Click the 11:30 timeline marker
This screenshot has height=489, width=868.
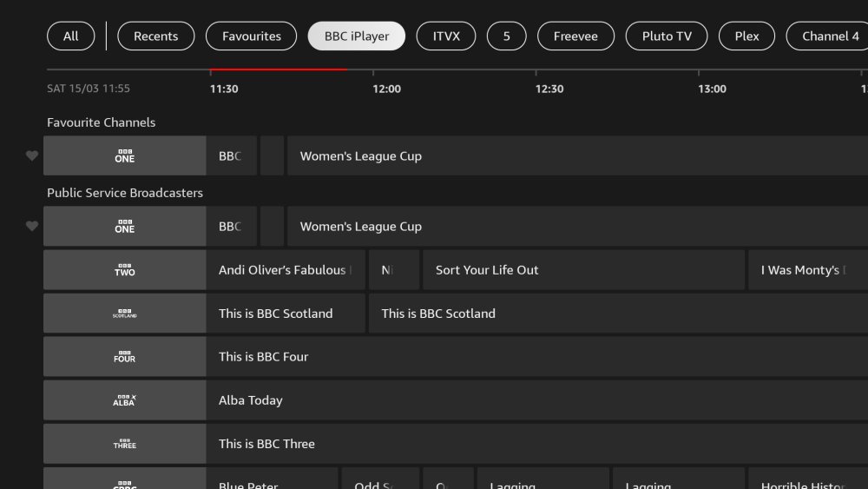(224, 89)
